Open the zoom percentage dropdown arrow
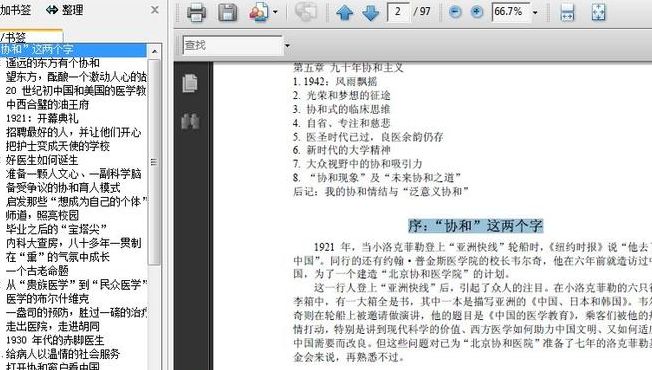 tap(535, 12)
